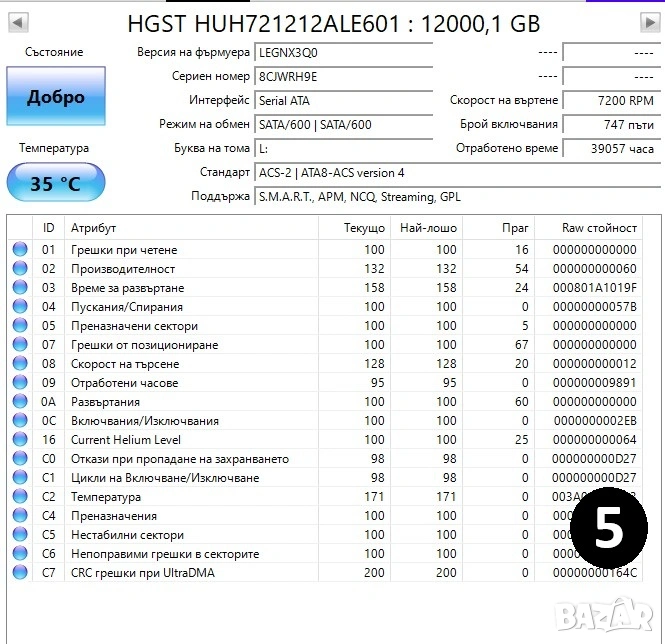
Task: Click the status icon for Преназначени сектори
Action: coord(19,326)
